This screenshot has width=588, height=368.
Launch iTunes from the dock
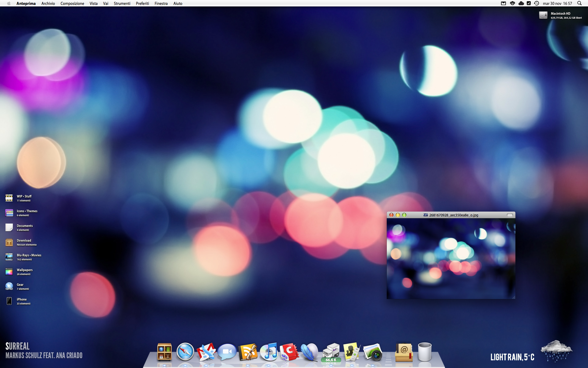pos(269,352)
